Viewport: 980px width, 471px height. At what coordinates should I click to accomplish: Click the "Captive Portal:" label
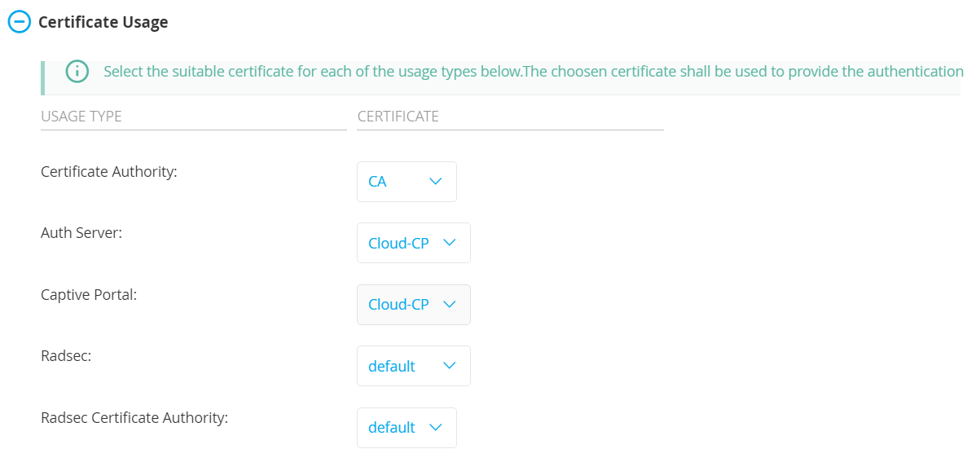tap(89, 295)
